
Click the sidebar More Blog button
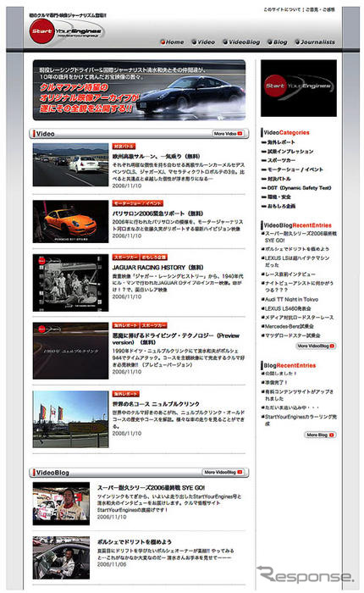click(x=320, y=435)
